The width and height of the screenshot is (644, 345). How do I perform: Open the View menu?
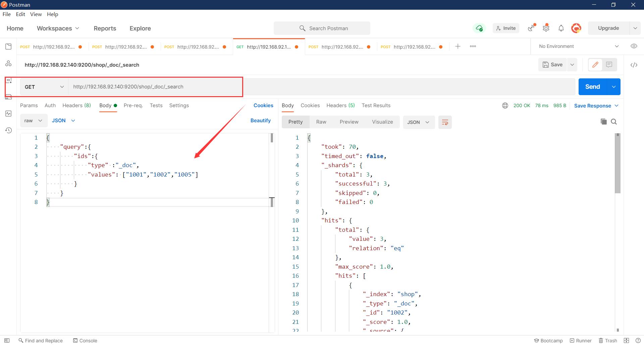pos(36,14)
